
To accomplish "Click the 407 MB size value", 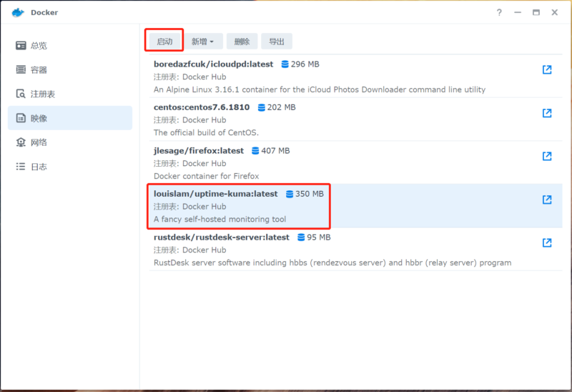I will click(275, 151).
